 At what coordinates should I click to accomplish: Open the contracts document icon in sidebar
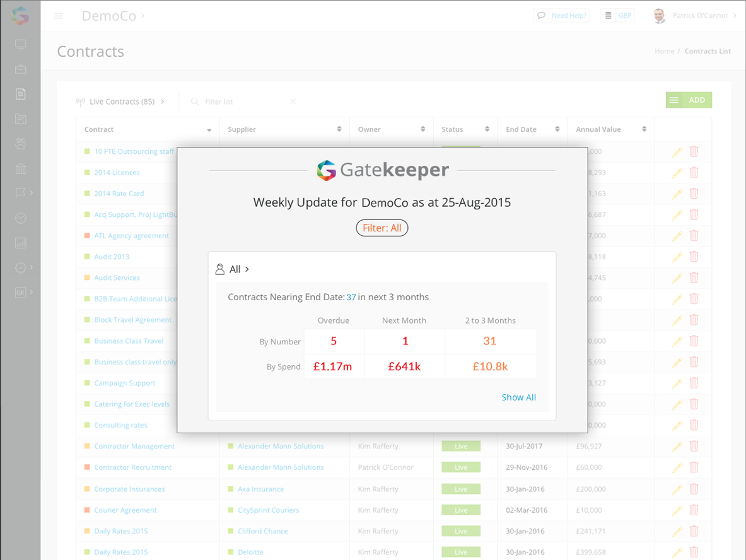tap(20, 94)
